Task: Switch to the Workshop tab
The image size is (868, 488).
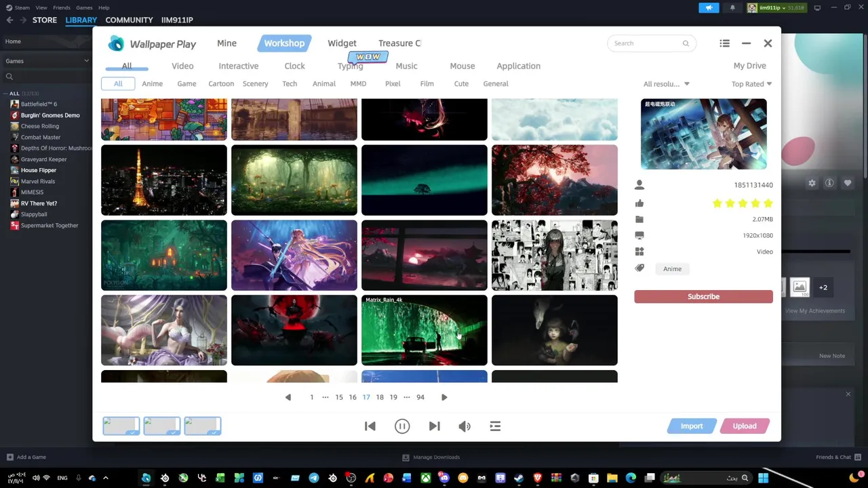Action: click(x=284, y=43)
